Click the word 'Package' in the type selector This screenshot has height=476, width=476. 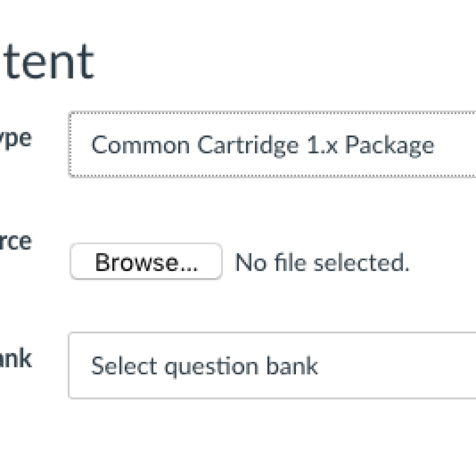390,145
